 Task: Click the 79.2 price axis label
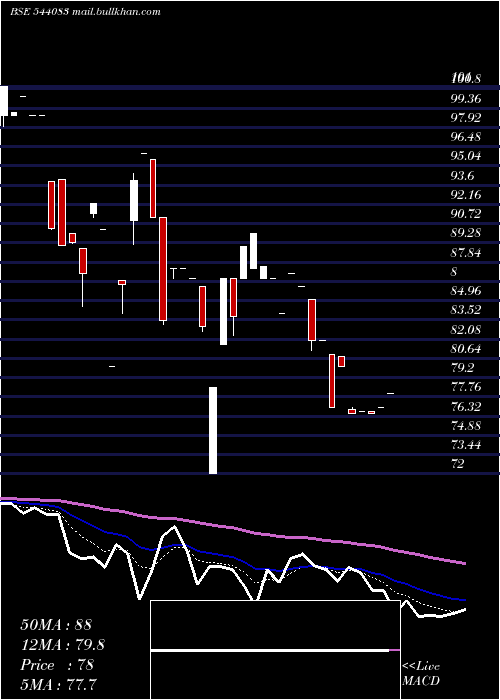[462, 368]
